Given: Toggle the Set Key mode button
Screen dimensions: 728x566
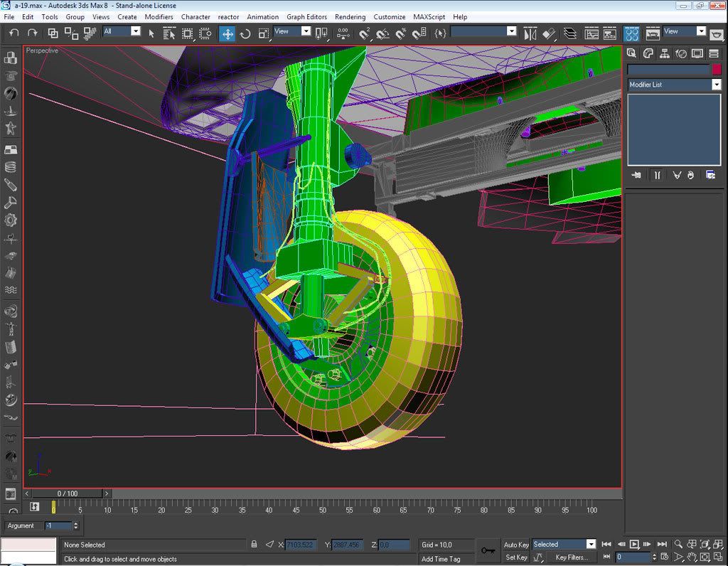Looking at the screenshot, I should pyautogui.click(x=516, y=557).
